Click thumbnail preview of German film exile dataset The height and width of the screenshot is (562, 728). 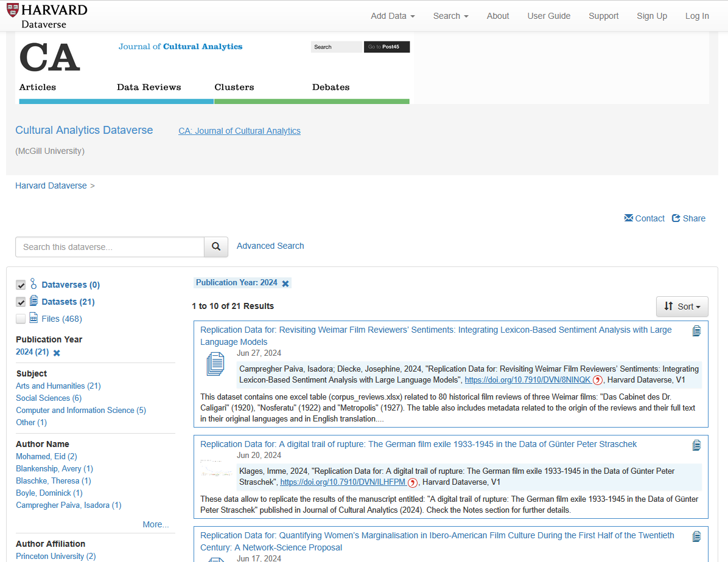pos(216,468)
